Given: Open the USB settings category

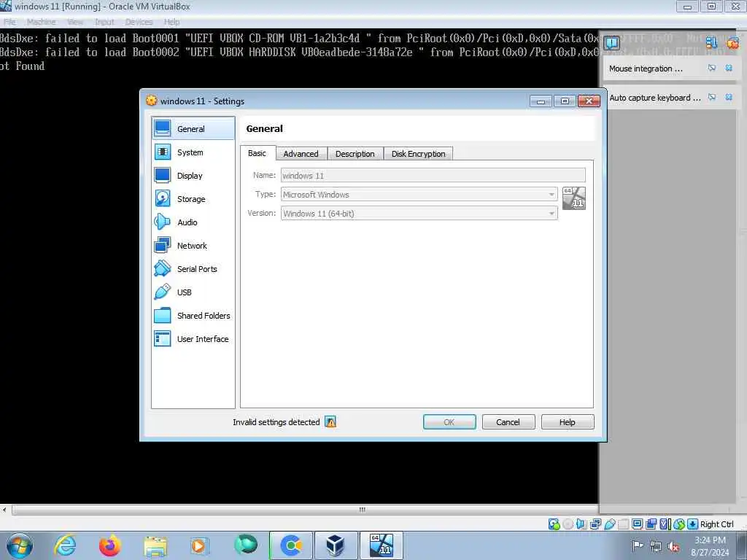Looking at the screenshot, I should (193, 292).
